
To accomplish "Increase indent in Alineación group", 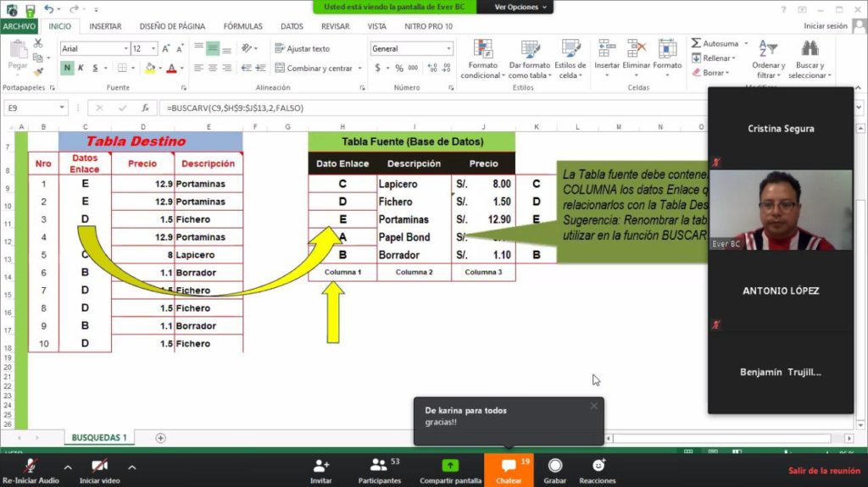I will (261, 68).
